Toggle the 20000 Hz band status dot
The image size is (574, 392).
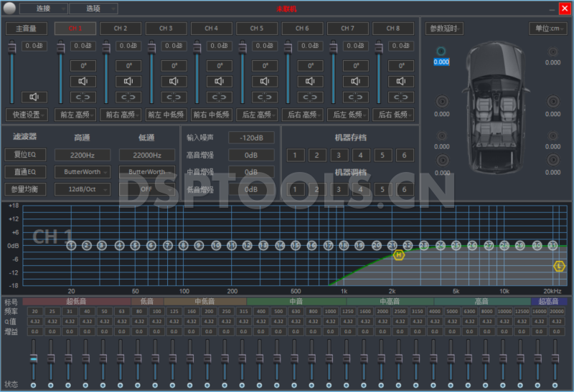(556, 386)
